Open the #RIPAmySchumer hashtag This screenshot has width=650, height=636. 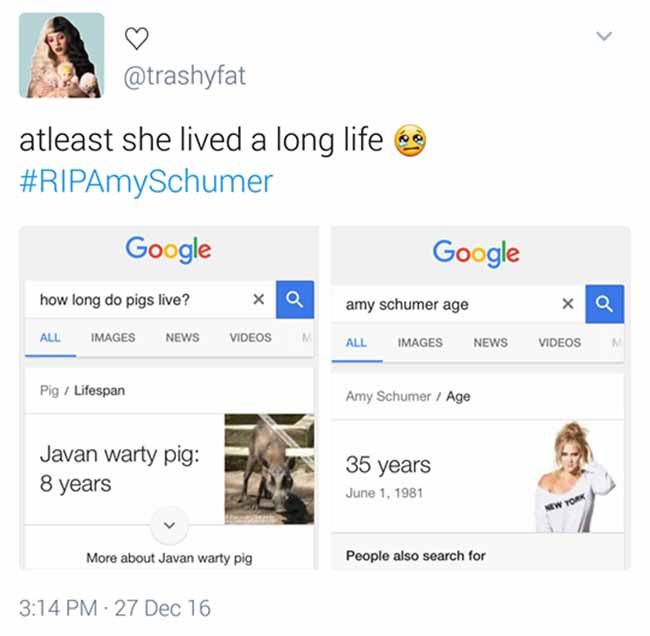click(x=146, y=182)
